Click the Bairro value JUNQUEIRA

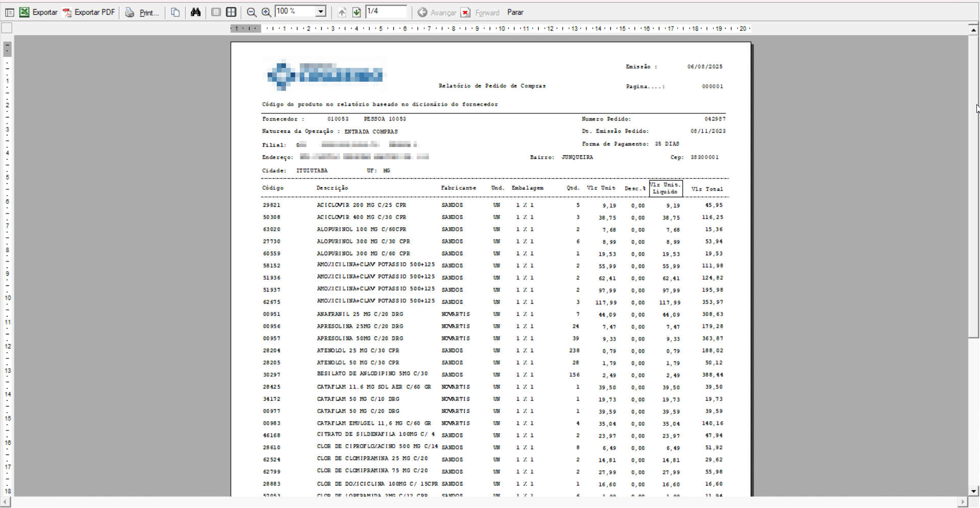[x=577, y=157]
